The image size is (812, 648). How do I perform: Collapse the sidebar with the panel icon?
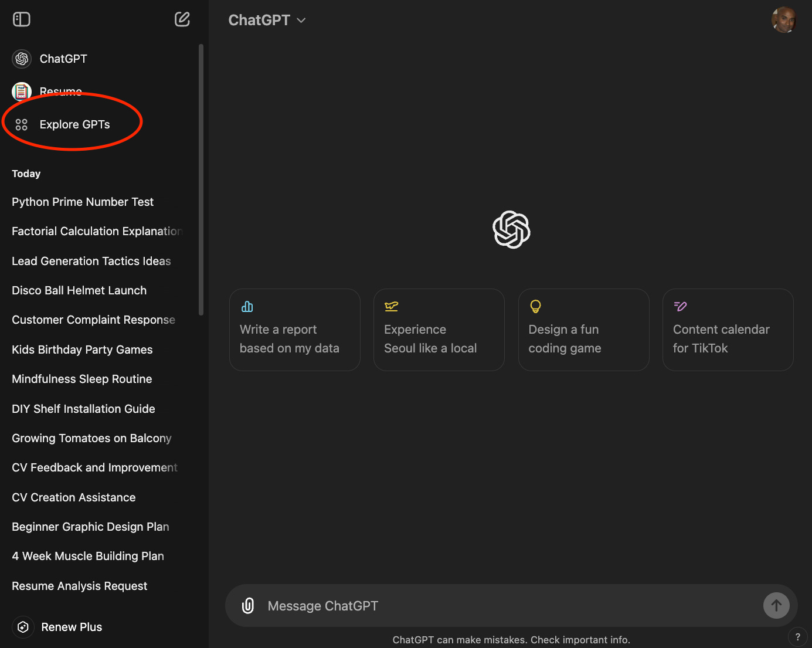coord(22,19)
